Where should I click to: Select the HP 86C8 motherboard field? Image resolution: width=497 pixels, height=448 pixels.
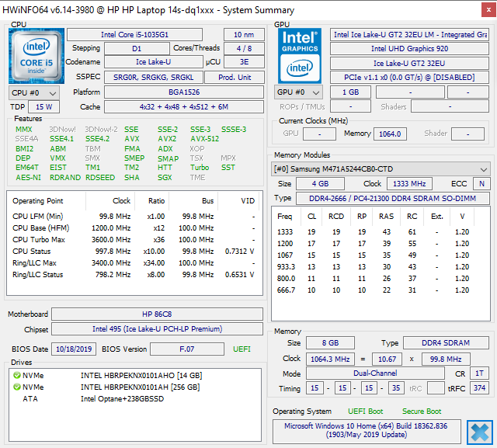158,314
